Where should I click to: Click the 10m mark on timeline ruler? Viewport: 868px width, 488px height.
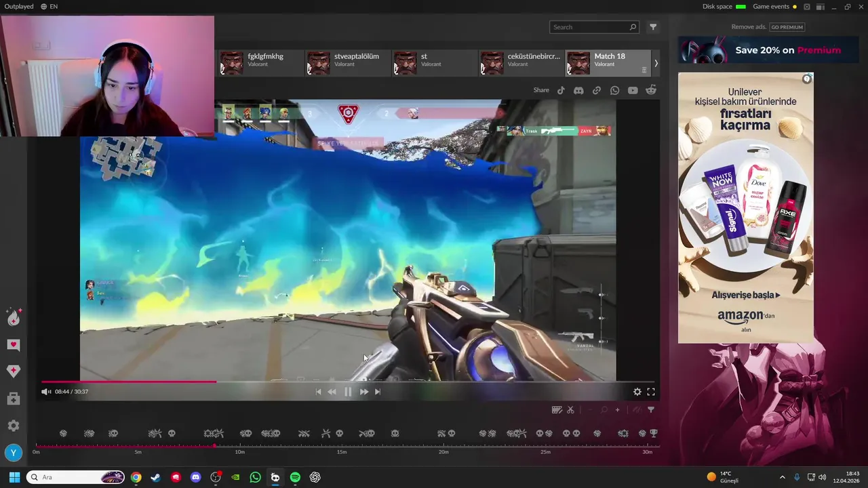tap(239, 451)
